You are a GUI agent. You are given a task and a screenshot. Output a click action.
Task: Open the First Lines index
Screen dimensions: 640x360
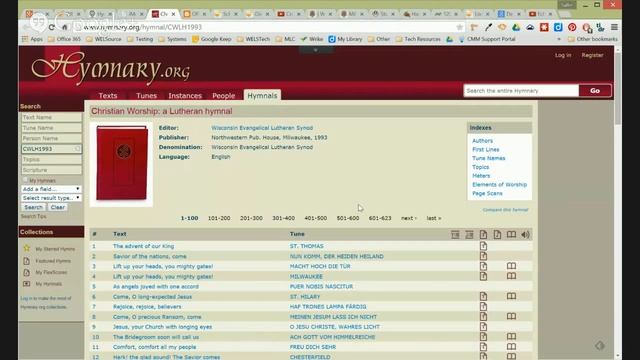[x=486, y=149]
